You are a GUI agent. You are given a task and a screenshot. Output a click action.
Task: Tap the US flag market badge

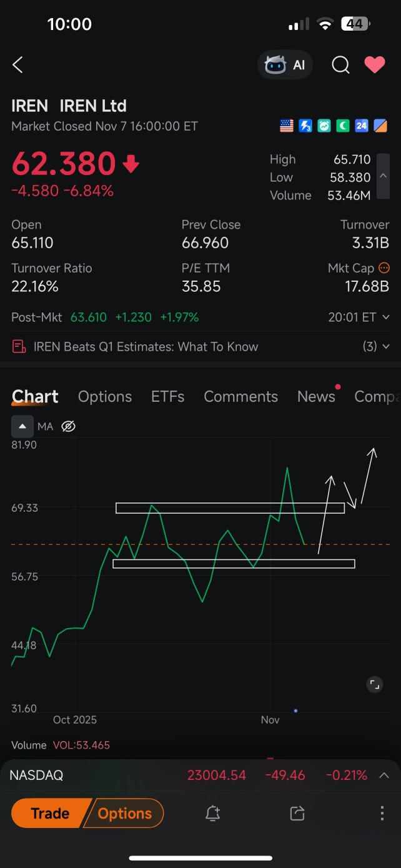(287, 126)
